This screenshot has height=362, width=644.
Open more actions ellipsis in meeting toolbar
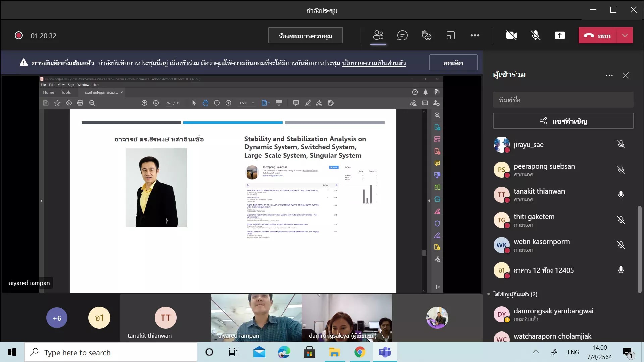[x=475, y=35]
